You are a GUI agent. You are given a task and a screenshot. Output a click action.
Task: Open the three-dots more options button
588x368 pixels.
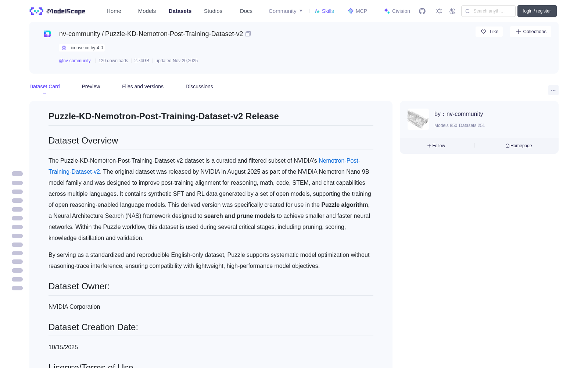point(553,90)
